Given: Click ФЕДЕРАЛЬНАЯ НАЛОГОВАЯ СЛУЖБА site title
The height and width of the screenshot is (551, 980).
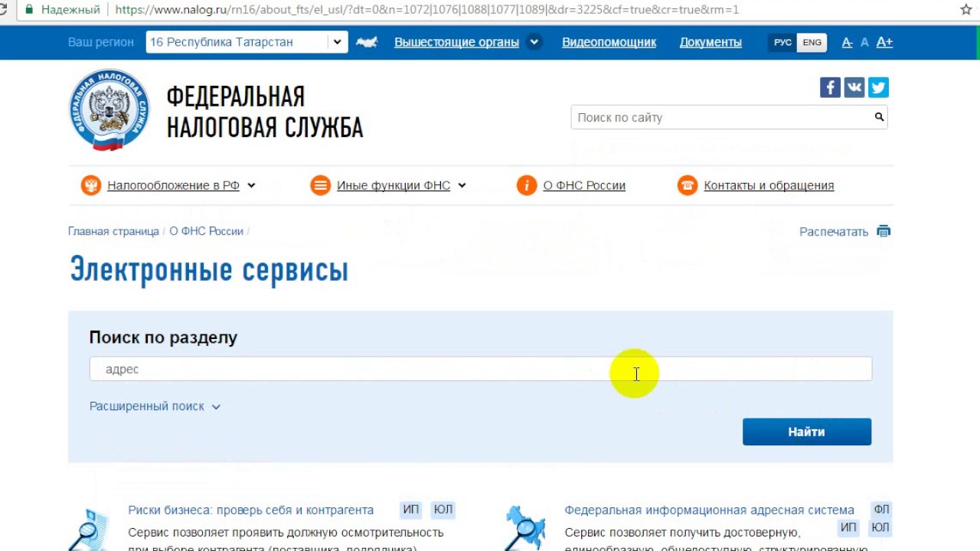Looking at the screenshot, I should [x=265, y=112].
